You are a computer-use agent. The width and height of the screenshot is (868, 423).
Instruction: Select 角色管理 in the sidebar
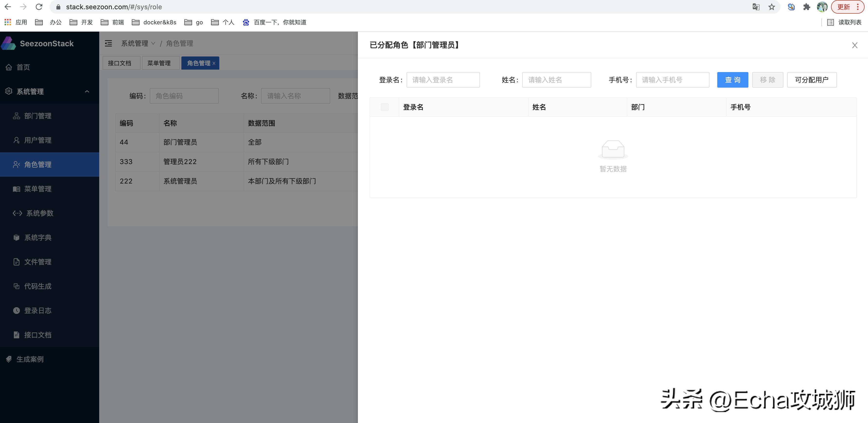[50, 164]
